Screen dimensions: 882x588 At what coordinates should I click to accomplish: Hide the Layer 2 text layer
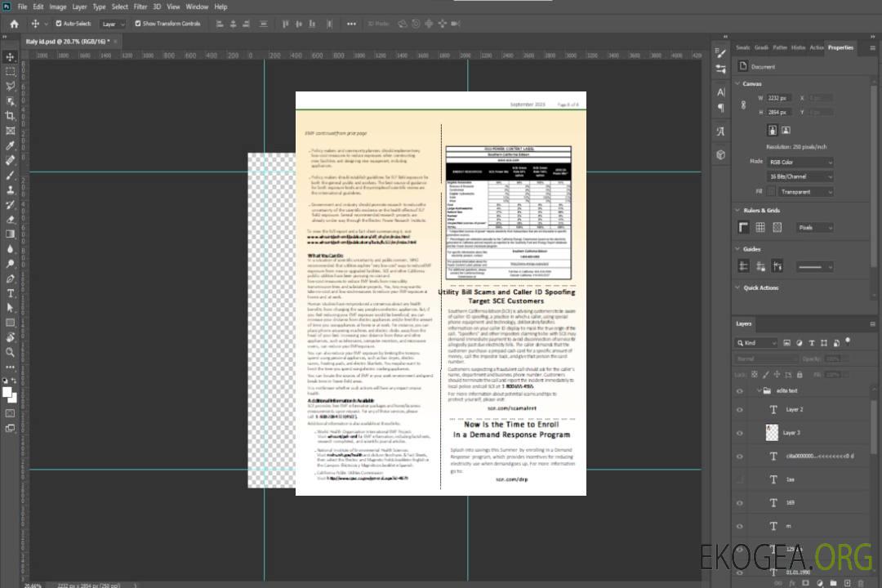point(739,409)
